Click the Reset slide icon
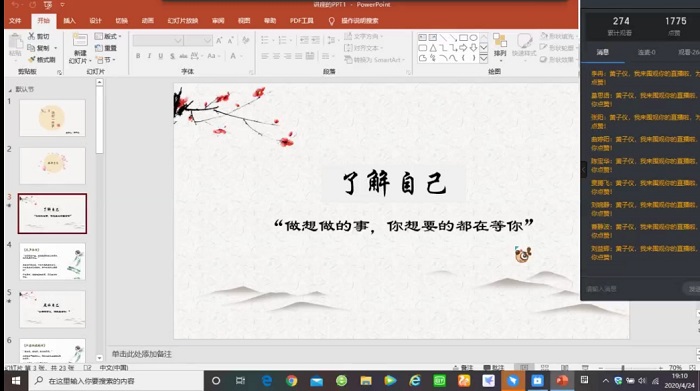 click(99, 48)
